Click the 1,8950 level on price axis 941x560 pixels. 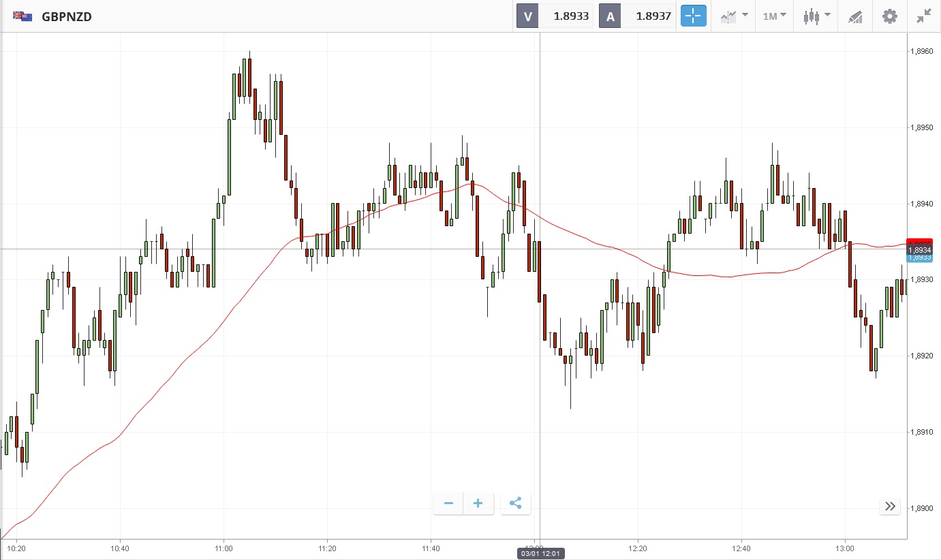pyautogui.click(x=923, y=128)
